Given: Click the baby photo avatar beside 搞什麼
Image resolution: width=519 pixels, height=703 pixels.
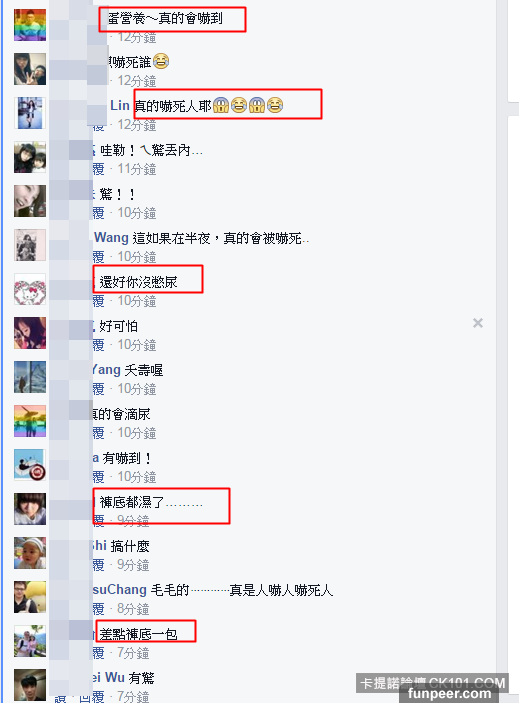Looking at the screenshot, I should pos(30,553).
